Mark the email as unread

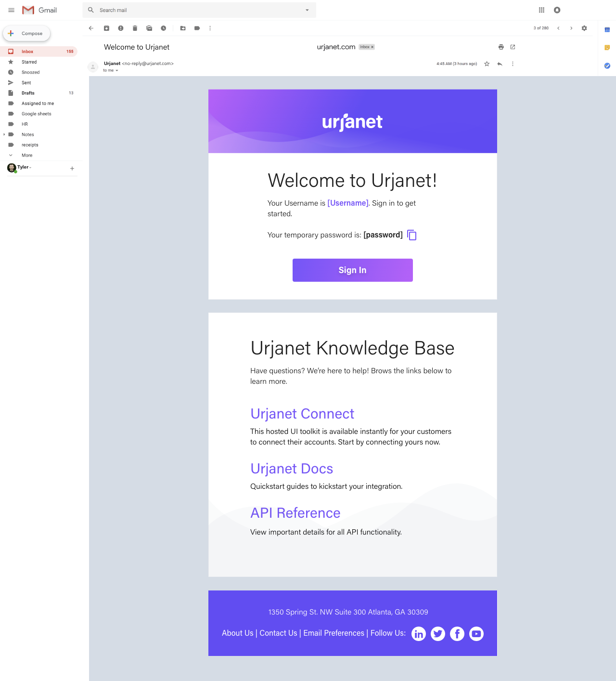coord(149,28)
